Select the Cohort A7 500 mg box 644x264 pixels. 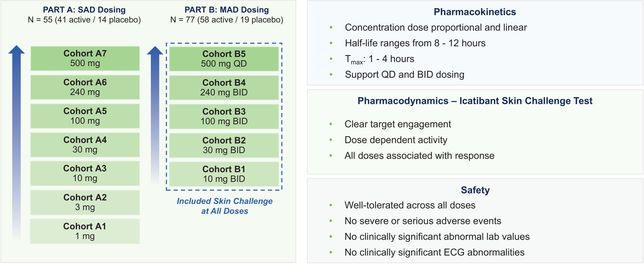tap(85, 58)
